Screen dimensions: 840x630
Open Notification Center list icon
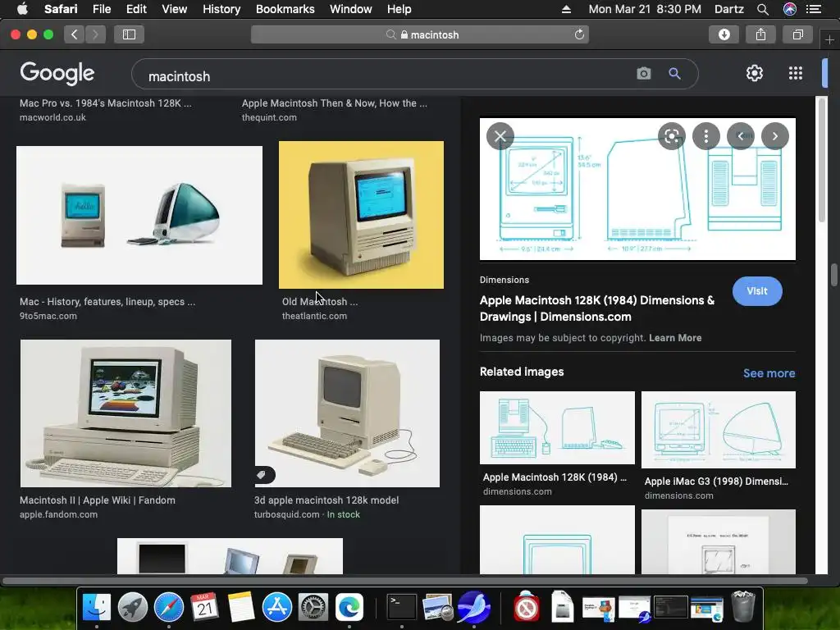[x=814, y=9]
